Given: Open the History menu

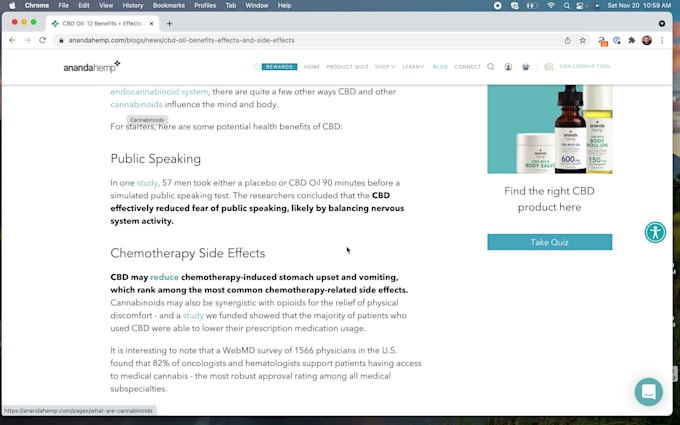Looking at the screenshot, I should pos(133,6).
